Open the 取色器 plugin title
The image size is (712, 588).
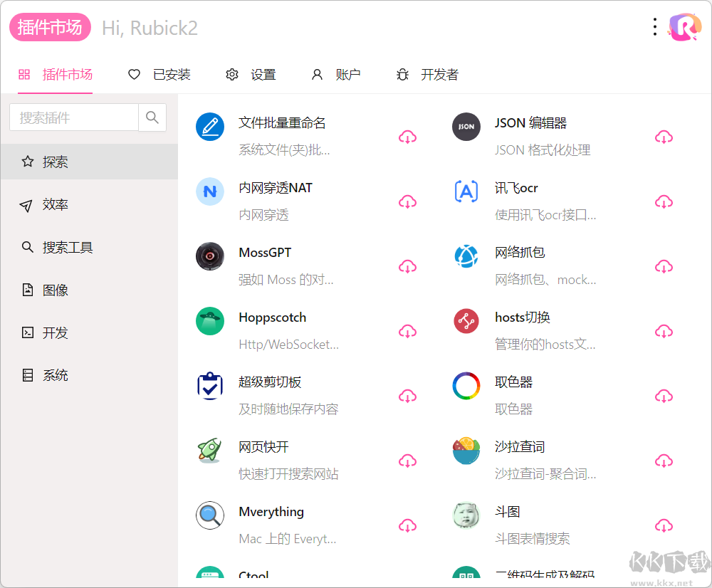[x=513, y=382]
